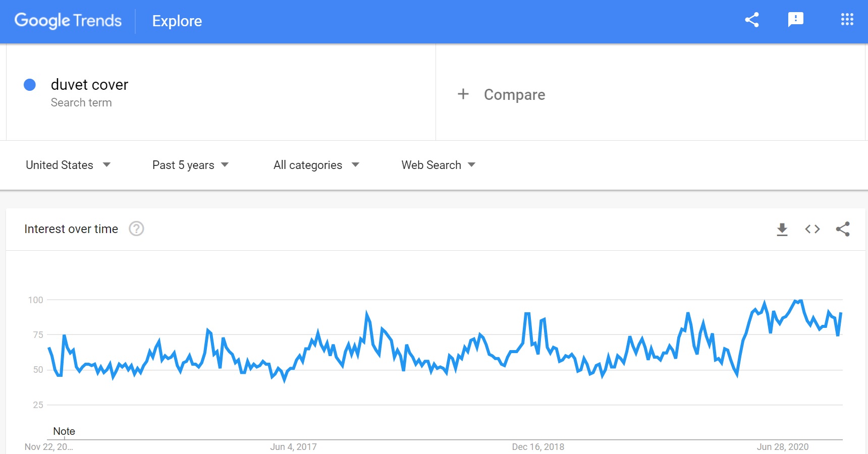Click the Jun 4, 2017 axis label
Image resolution: width=868 pixels, height=454 pixels.
293,447
